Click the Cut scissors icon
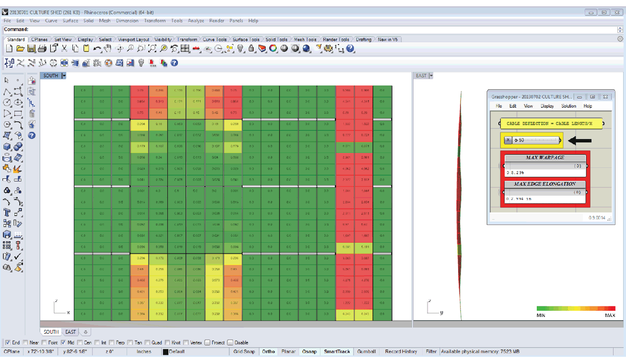This screenshot has width=626, height=364. pyautogui.click(x=64, y=48)
